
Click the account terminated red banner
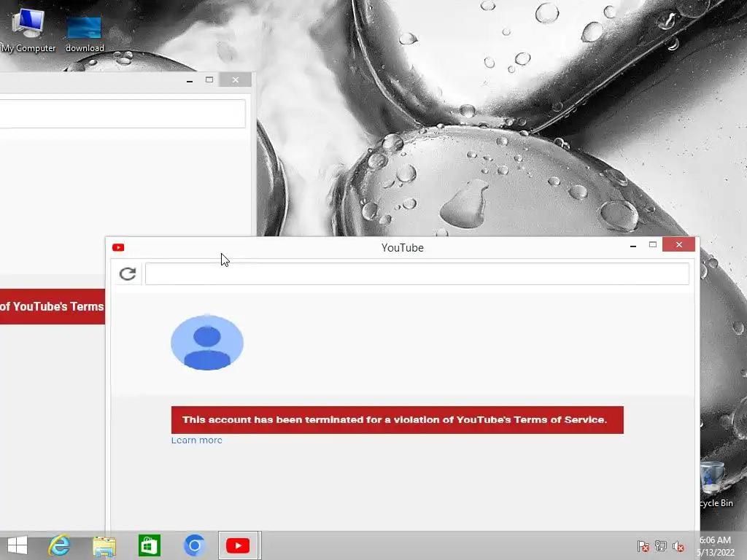[x=398, y=420]
